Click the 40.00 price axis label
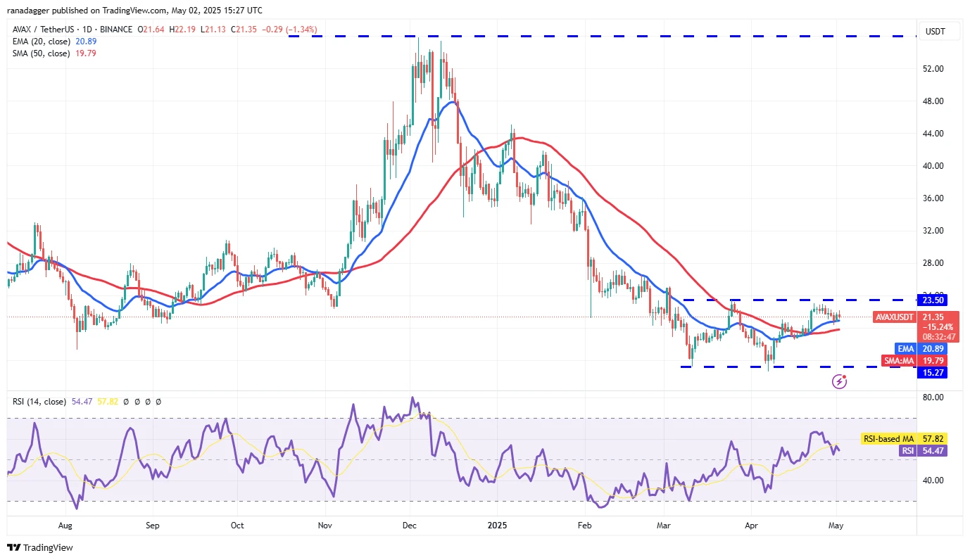This screenshot has height=560, width=970. tap(933, 166)
